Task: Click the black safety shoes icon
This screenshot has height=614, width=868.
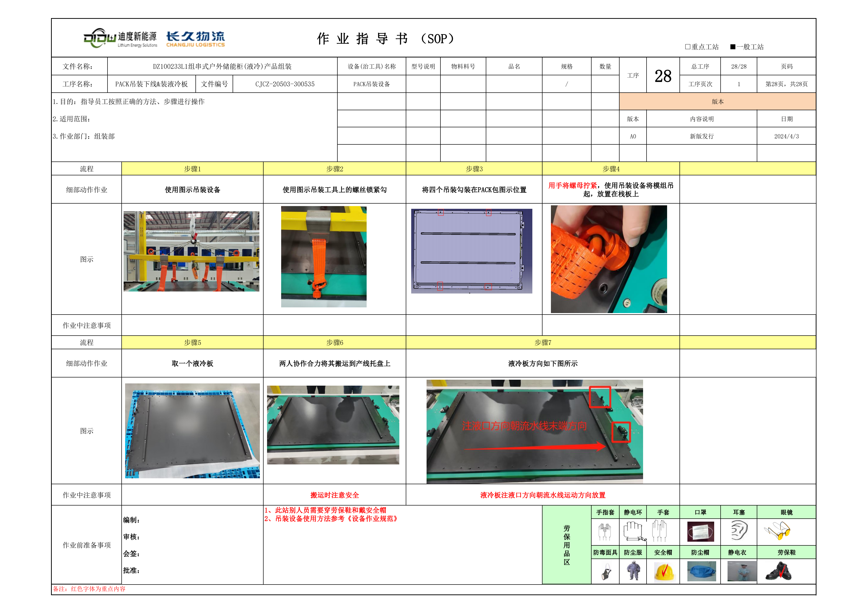Action: (779, 571)
